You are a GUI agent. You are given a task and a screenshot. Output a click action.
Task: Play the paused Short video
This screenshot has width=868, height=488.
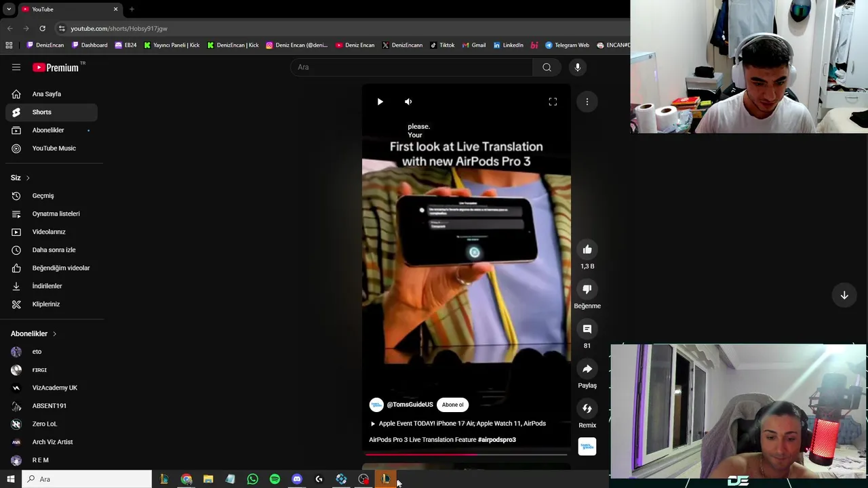pos(380,102)
